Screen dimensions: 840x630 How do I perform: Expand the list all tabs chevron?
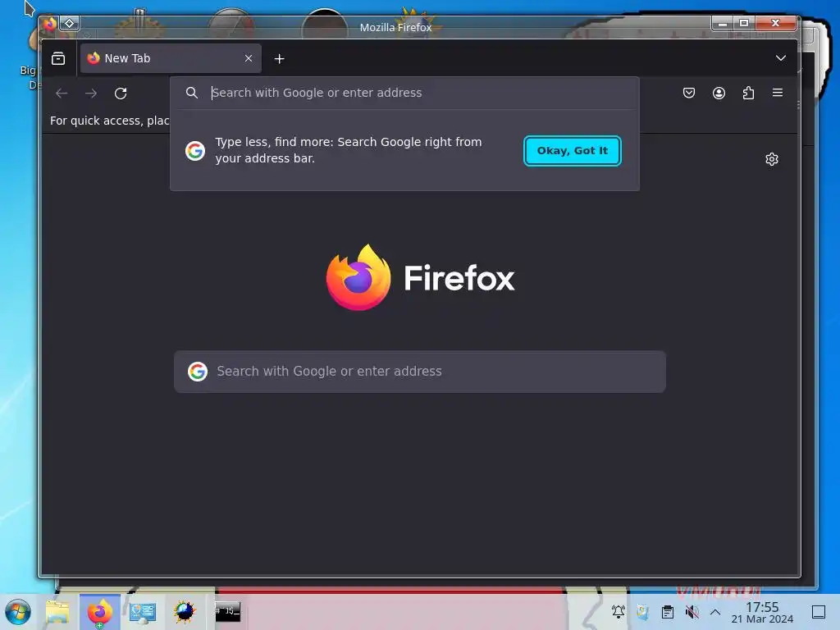(781, 58)
